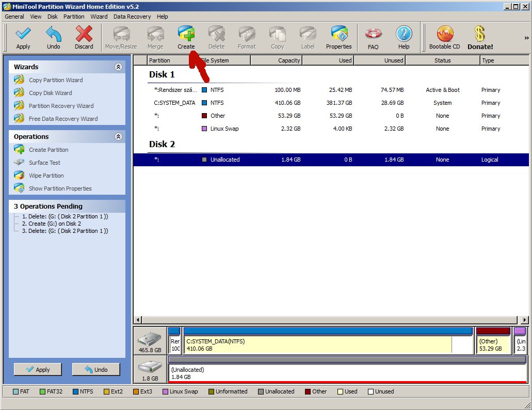
Task: Click the Donate dollar icon
Action: [x=480, y=34]
